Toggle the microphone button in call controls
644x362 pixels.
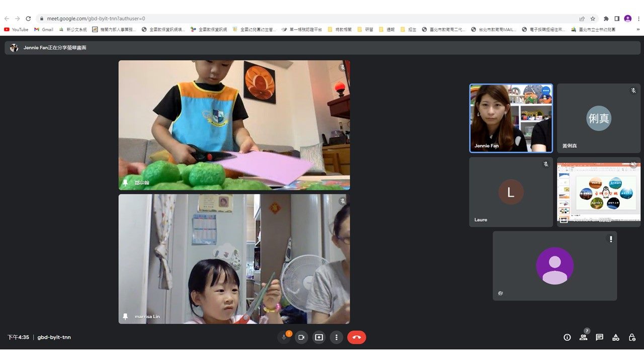click(x=284, y=337)
